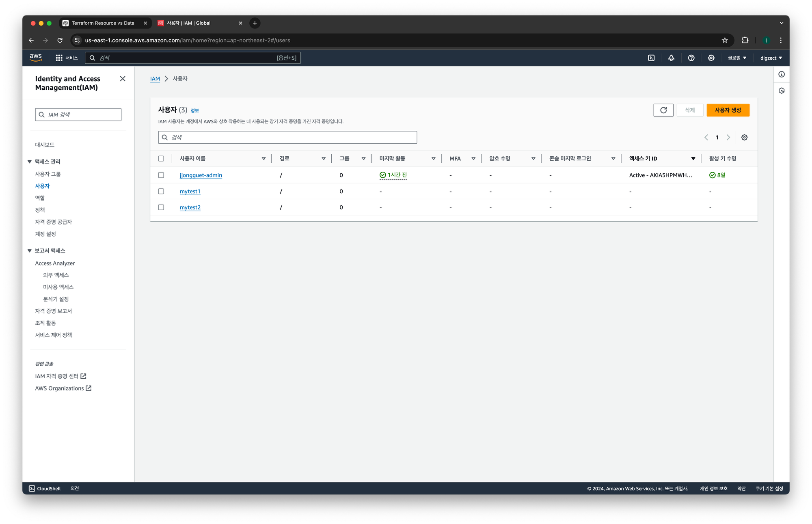The image size is (812, 524).
Task: Collapse the 보고서 액세스 section
Action: [x=30, y=251]
